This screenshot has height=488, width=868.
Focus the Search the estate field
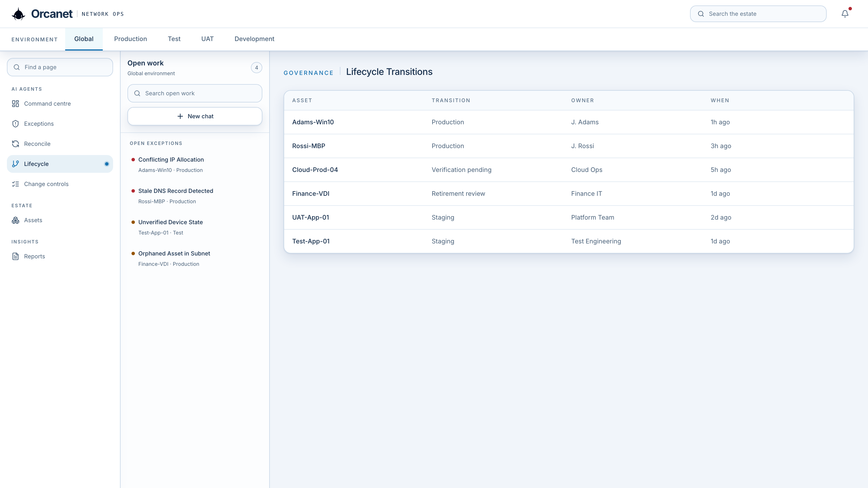(x=758, y=14)
